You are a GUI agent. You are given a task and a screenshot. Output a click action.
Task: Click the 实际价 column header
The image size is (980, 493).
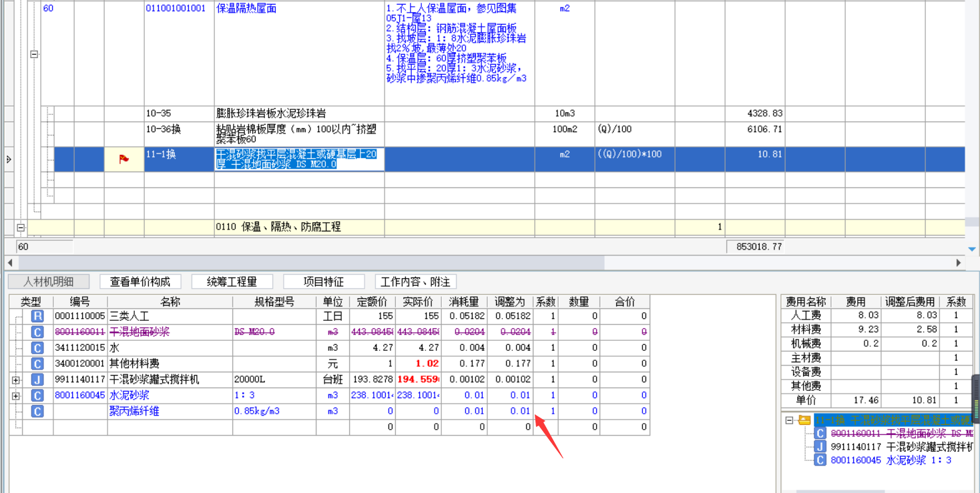pos(418,302)
